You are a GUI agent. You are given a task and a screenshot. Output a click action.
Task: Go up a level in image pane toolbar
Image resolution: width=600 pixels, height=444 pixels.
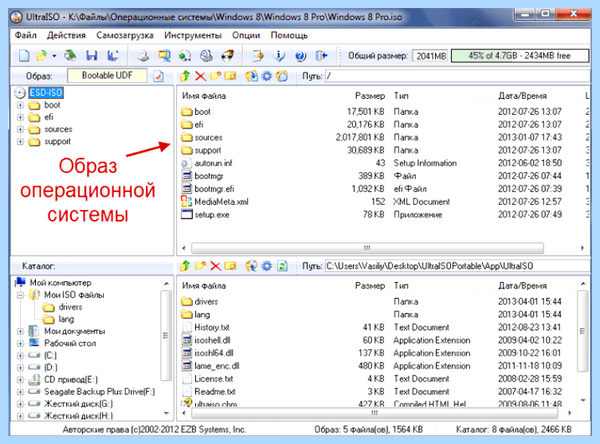pyautogui.click(x=185, y=76)
